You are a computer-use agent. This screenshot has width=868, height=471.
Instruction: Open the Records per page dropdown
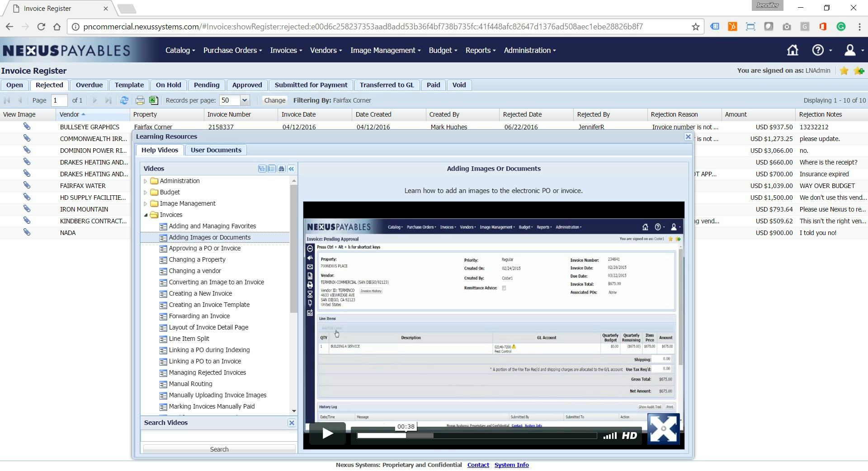tap(245, 100)
